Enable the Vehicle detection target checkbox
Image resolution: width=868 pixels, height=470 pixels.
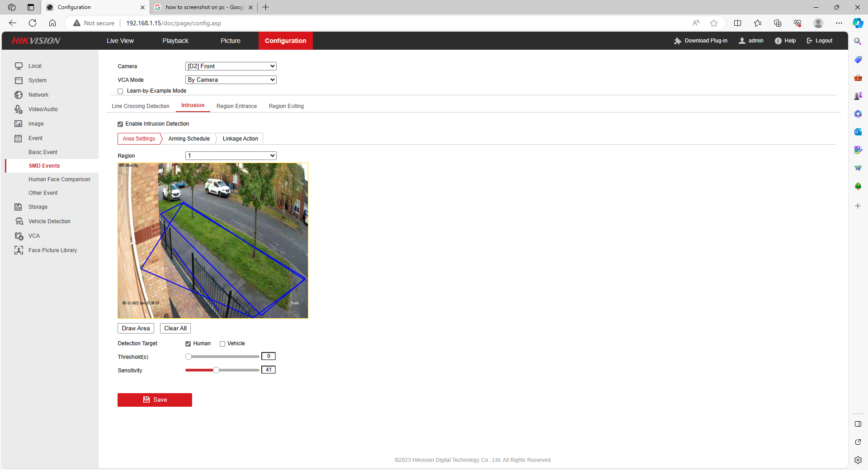pos(222,344)
